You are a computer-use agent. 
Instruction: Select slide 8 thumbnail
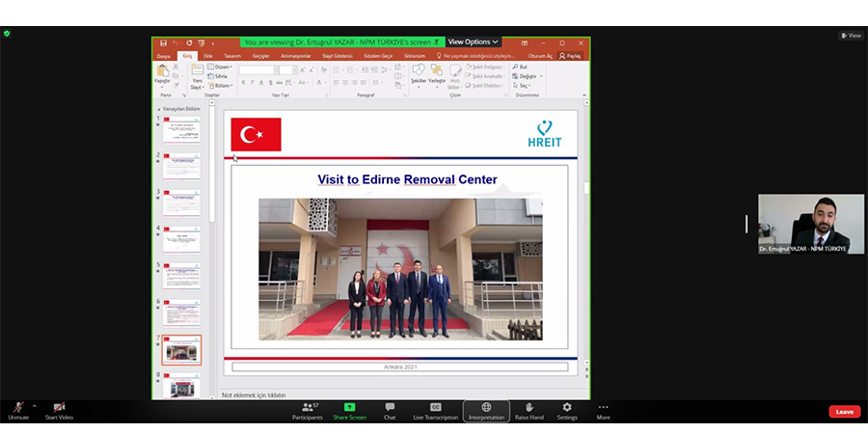[181, 385]
